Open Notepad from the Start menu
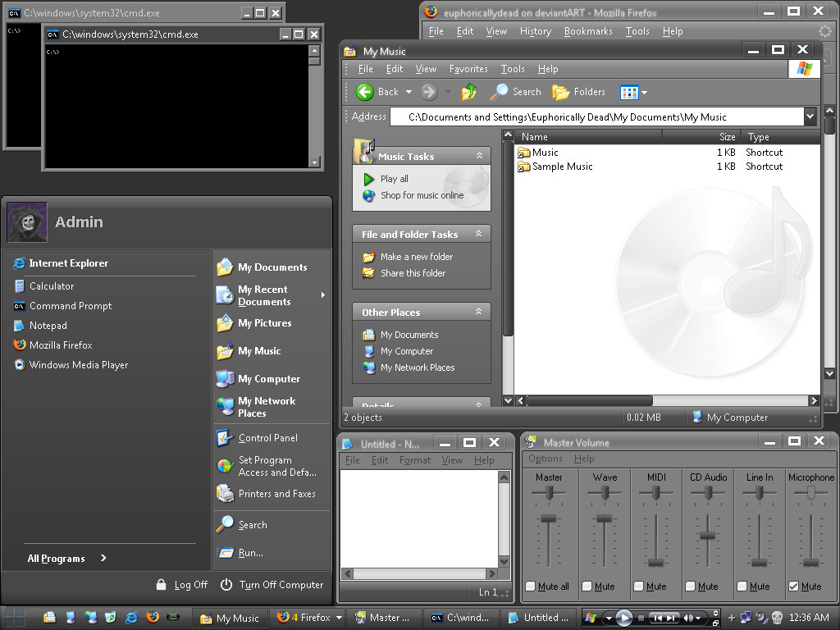The width and height of the screenshot is (840, 630). [40, 326]
